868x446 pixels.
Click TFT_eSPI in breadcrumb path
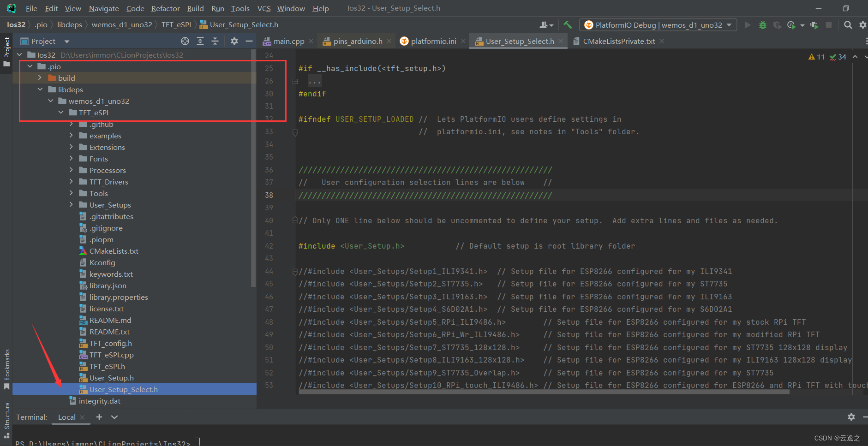[176, 25]
